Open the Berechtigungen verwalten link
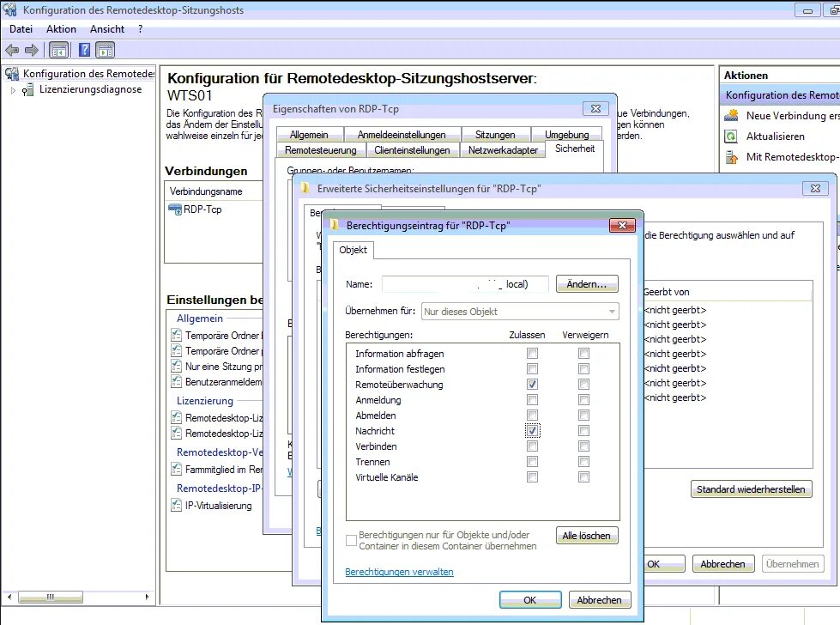This screenshot has height=625, width=840. tap(398, 572)
